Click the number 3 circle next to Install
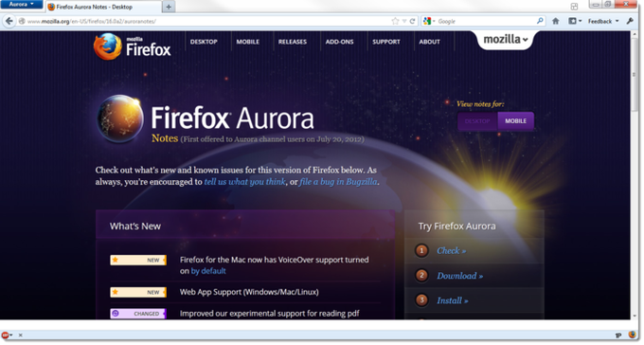Screen dimensions: 644x345 (x=421, y=300)
